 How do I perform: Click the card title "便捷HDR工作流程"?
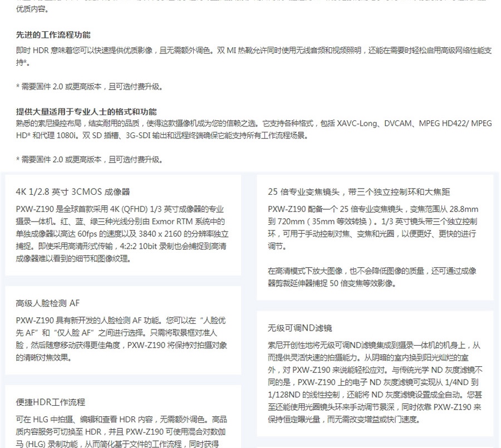(x=51, y=402)
